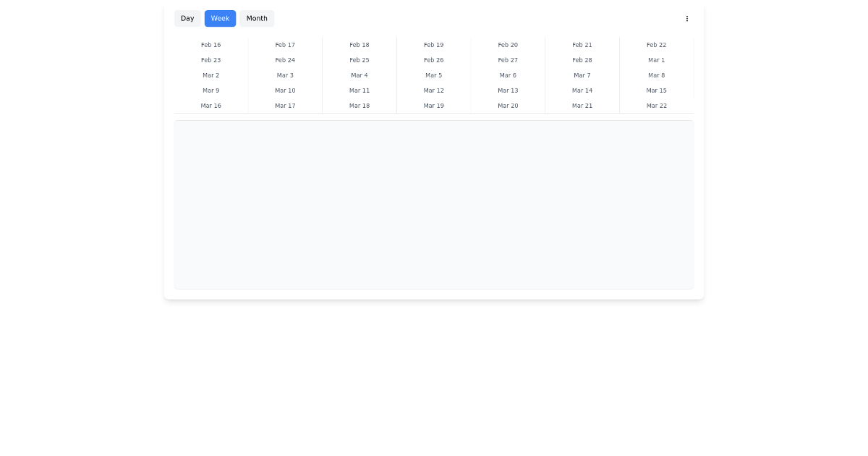Select the Mar 2 date cell
868x456 pixels.
[x=210, y=75]
